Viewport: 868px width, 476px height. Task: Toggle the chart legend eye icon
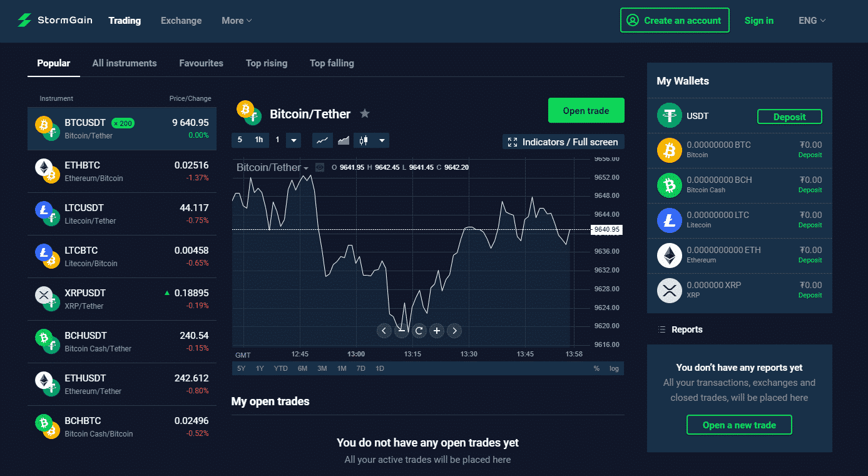(320, 167)
